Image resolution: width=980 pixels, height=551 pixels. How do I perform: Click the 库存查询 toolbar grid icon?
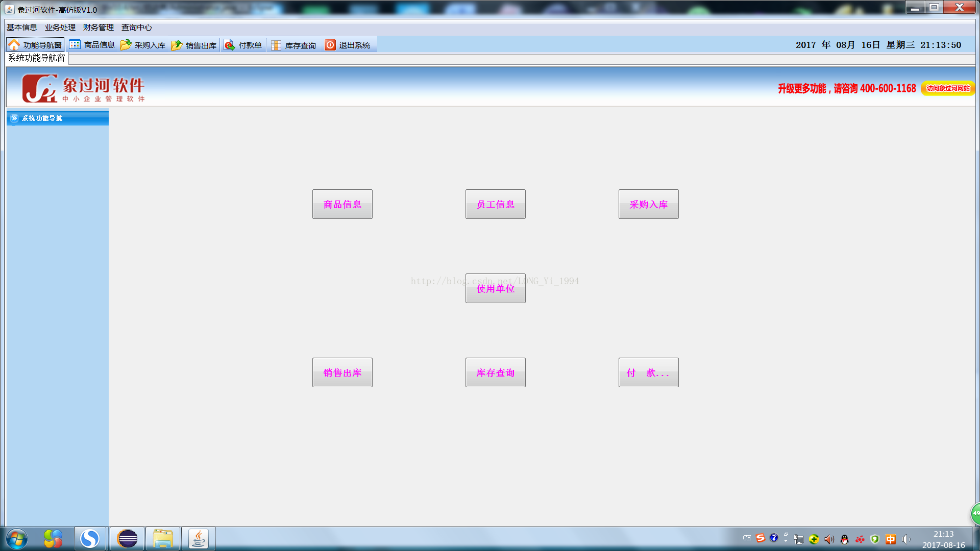pyautogui.click(x=276, y=45)
